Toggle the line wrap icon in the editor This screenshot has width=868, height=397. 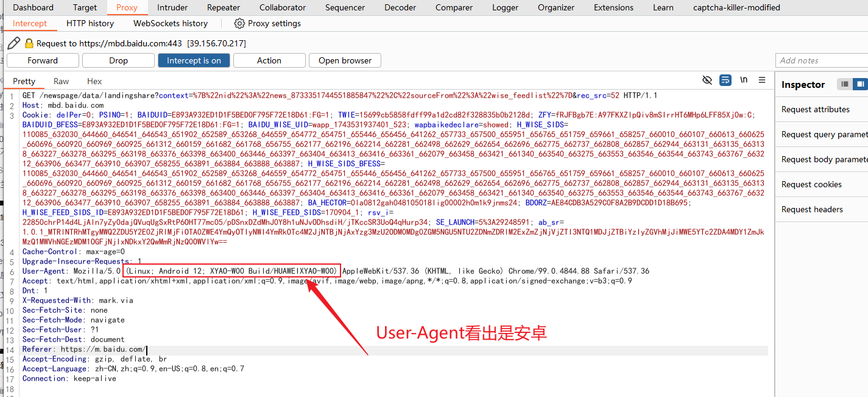point(725,80)
